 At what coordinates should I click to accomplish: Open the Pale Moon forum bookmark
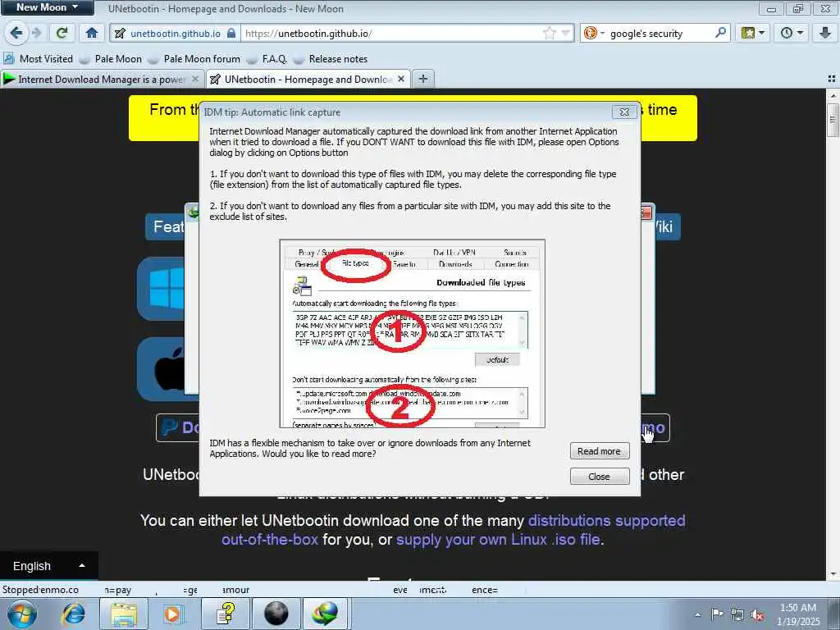[x=194, y=59]
